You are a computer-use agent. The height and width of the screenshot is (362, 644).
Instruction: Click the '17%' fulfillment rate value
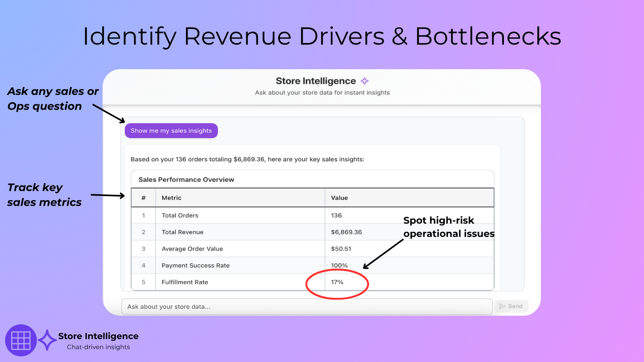point(337,282)
